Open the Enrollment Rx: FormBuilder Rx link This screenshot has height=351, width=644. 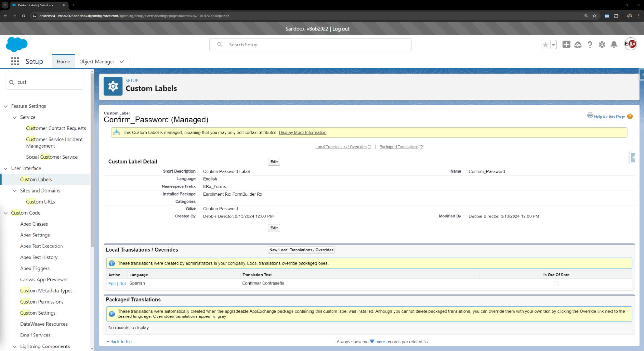point(232,194)
